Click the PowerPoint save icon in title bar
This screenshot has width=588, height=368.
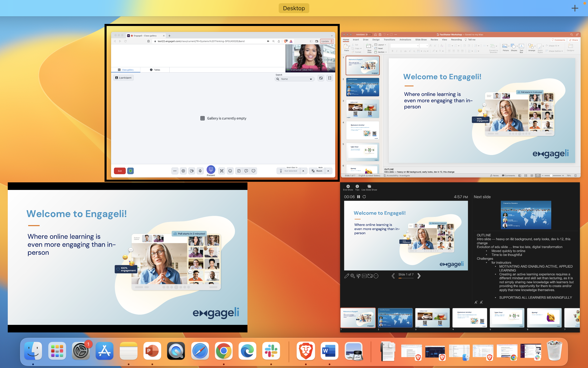click(380, 35)
